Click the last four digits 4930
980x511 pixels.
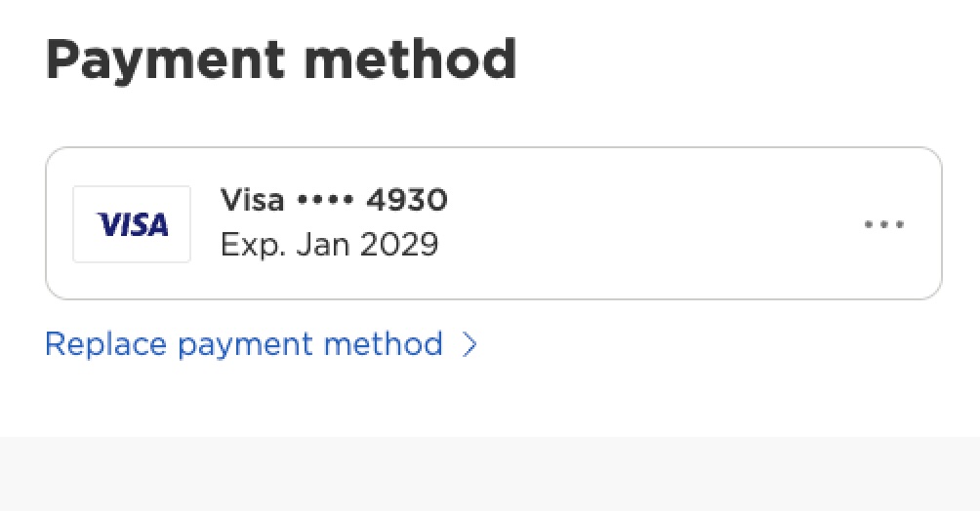406,201
